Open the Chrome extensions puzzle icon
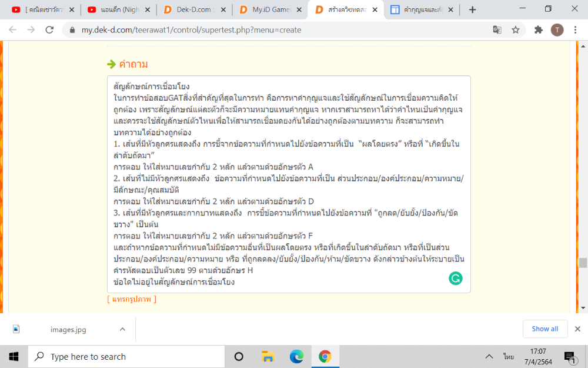 [x=538, y=30]
